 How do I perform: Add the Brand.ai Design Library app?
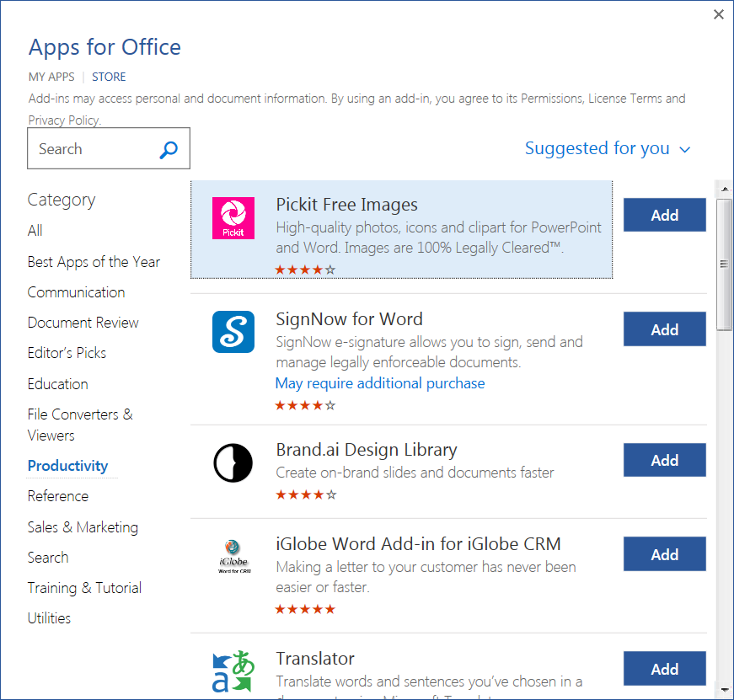coord(664,460)
